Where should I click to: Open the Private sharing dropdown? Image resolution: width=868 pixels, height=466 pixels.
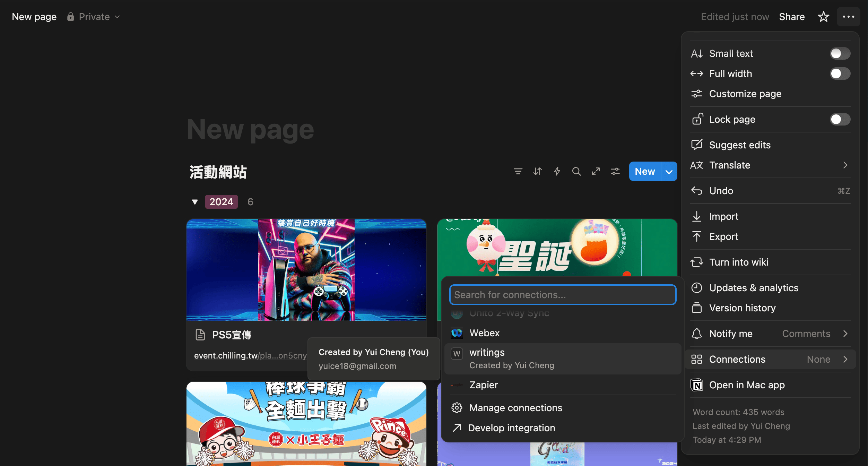pyautogui.click(x=94, y=17)
